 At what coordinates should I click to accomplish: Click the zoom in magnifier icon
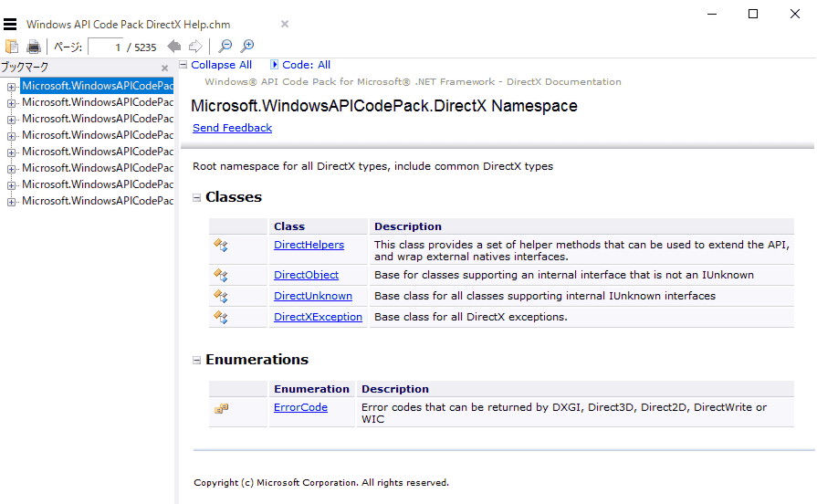pyautogui.click(x=247, y=47)
